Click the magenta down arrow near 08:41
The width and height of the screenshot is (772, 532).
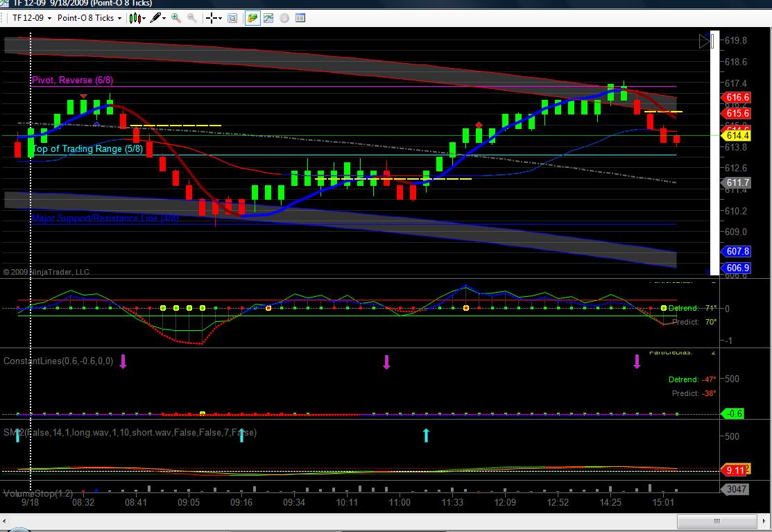[x=123, y=362]
